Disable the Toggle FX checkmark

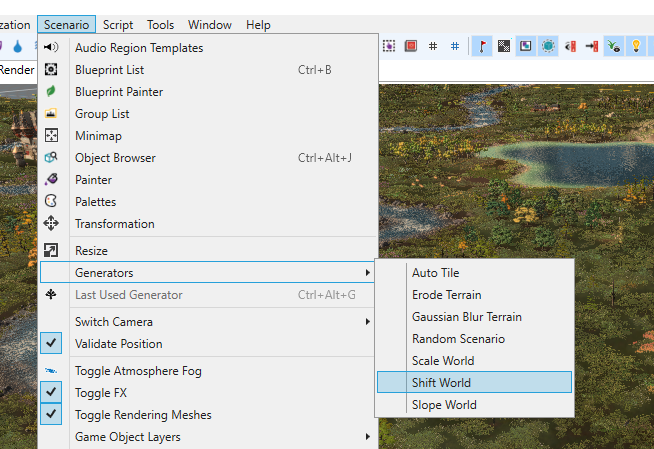point(51,392)
